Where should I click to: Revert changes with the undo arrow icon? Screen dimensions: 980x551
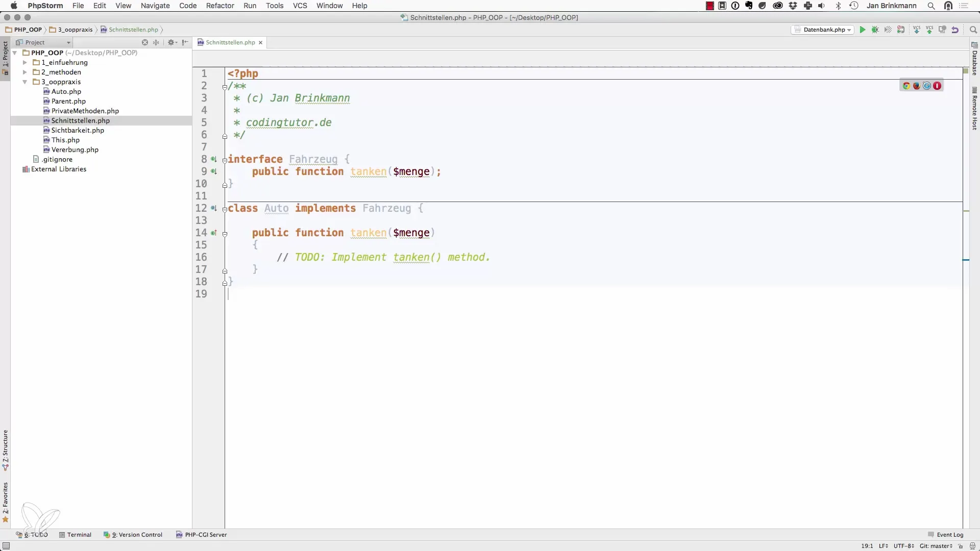(x=955, y=30)
